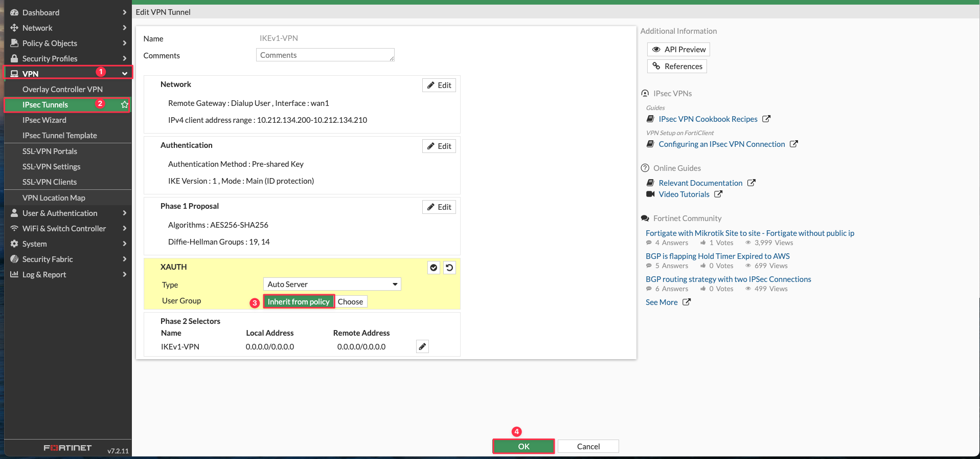The image size is (980, 459).
Task: Click the video camera icon by Video Tutorials
Action: pos(650,194)
